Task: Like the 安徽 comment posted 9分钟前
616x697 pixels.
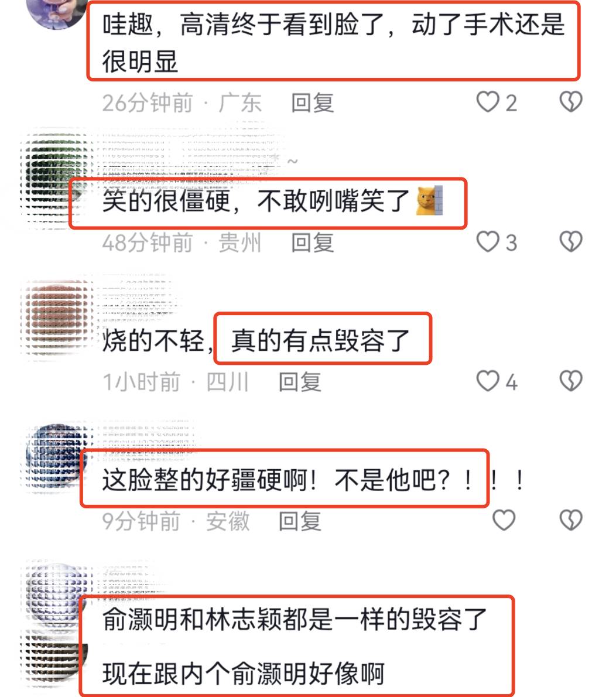Action: tap(504, 521)
